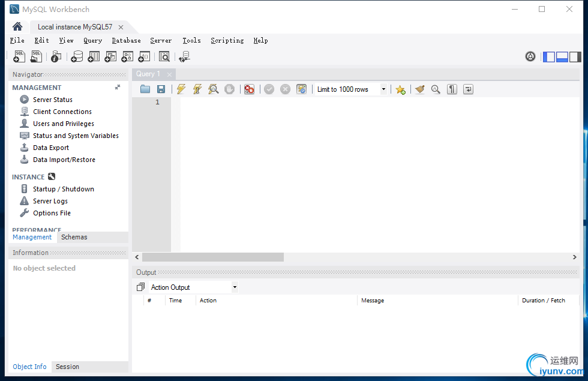Toggle the right sidebar panel visibility

coord(575,57)
